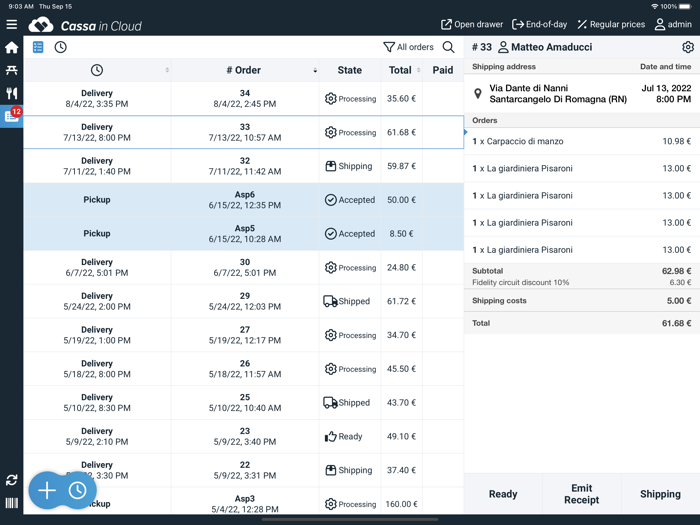Click Accepted checkmark icon for Asp5
Viewport: 700px width, 525px height.
[330, 233]
